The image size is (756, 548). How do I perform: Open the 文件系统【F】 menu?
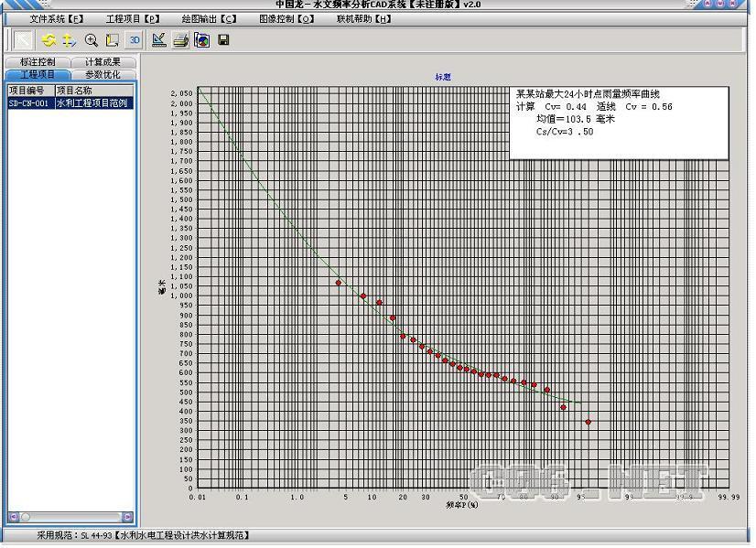click(x=57, y=19)
